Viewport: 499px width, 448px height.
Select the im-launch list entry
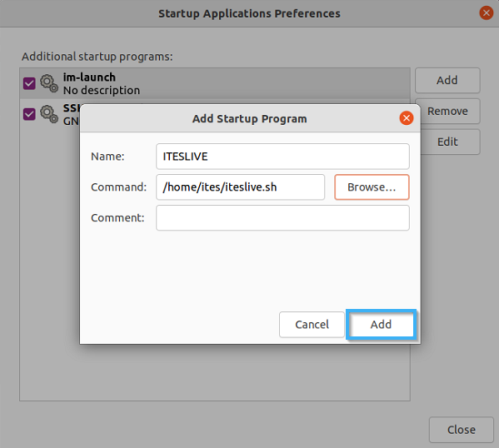click(215, 83)
